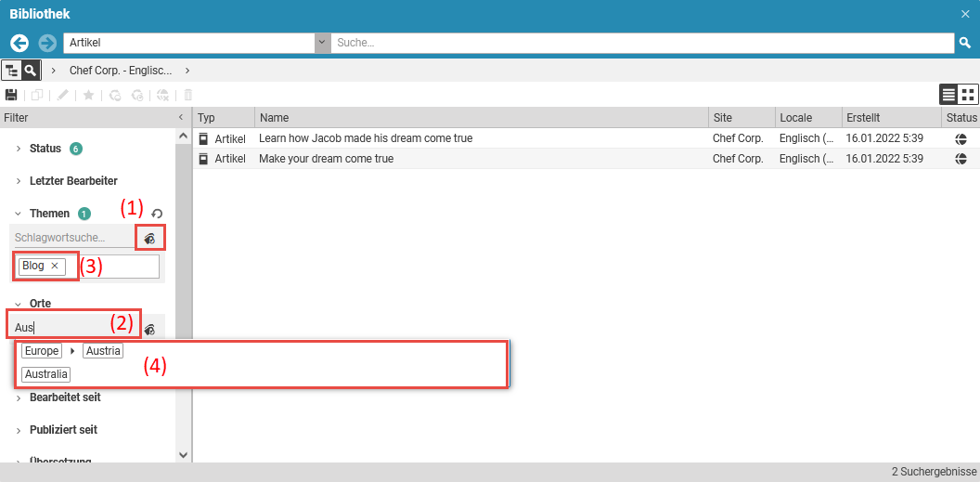Collapse the Filter panel
The width and height of the screenshot is (980, 482).
181,118
